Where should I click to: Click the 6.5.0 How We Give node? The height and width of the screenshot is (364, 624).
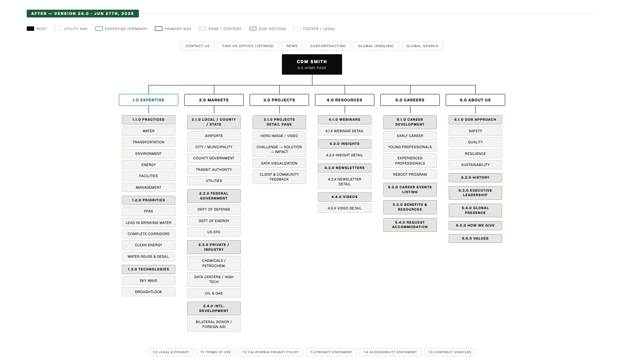point(475,225)
